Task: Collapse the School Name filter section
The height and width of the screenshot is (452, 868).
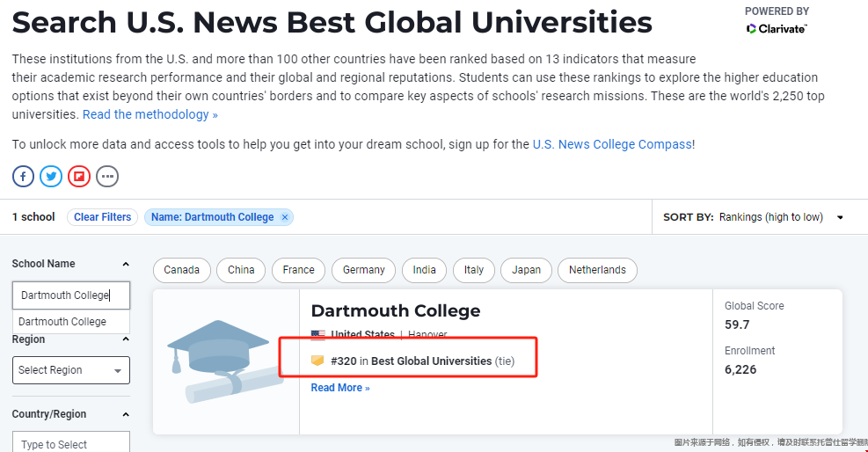Action: [126, 264]
